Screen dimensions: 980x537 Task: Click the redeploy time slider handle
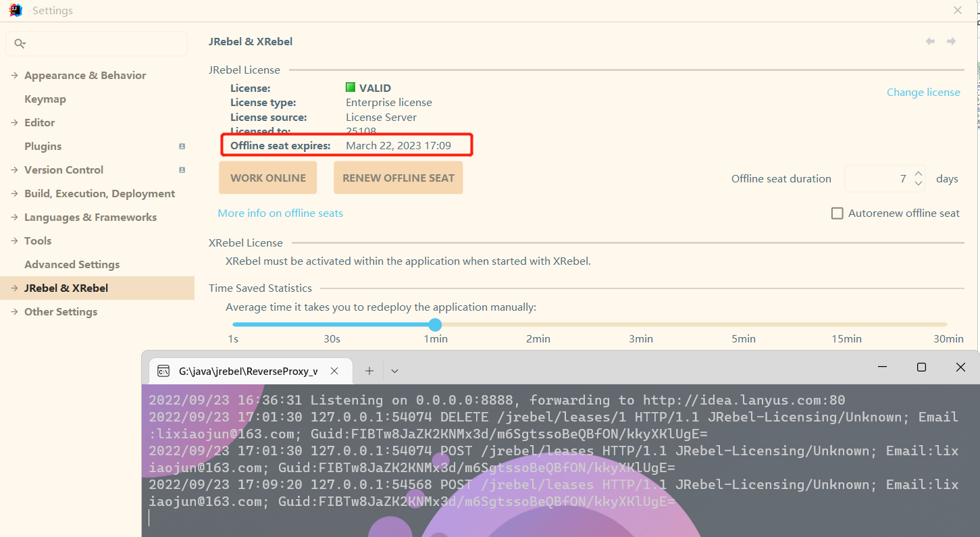click(435, 325)
